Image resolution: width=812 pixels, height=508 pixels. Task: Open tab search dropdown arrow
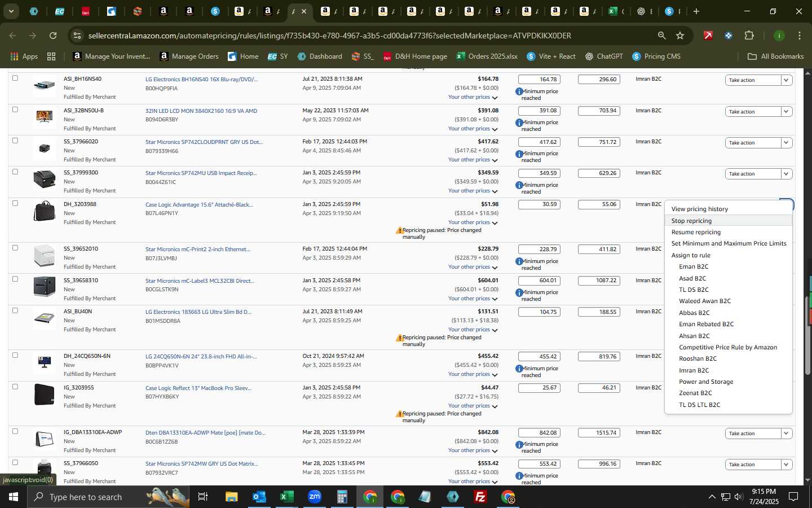[11, 11]
